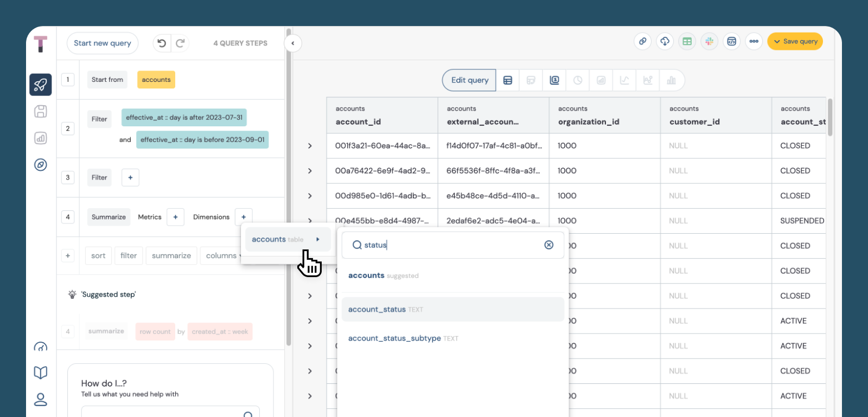Focus the How do I help input

pyautogui.click(x=170, y=412)
